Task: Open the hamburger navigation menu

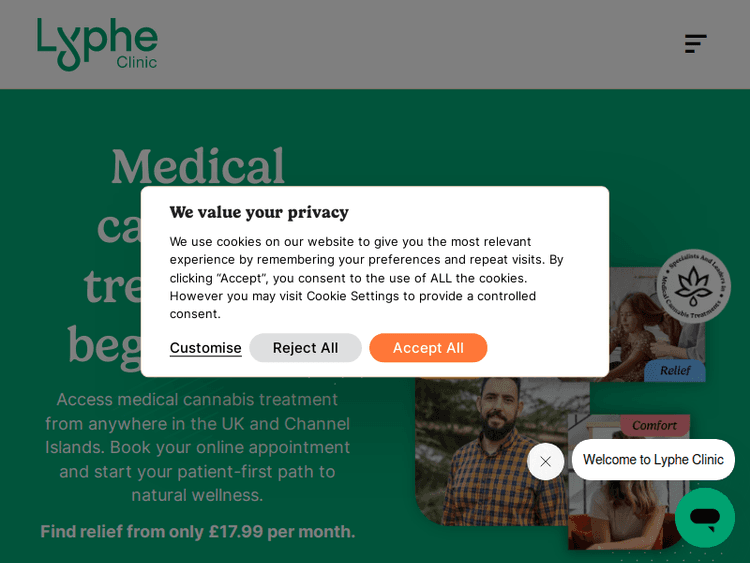Action: tap(695, 44)
